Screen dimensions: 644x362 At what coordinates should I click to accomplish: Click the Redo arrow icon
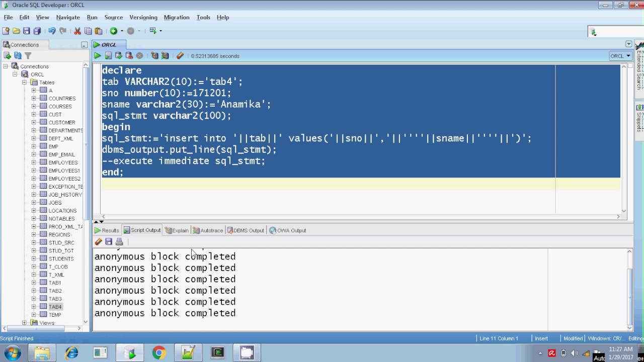pos(63,31)
